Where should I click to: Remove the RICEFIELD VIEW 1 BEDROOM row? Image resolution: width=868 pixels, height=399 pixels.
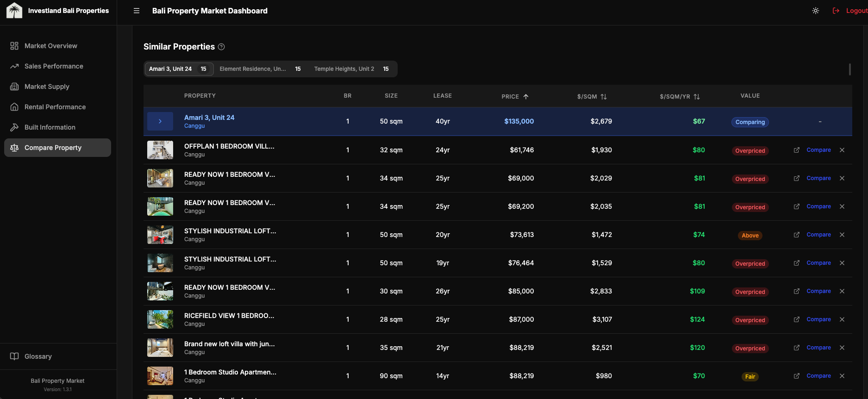842,319
